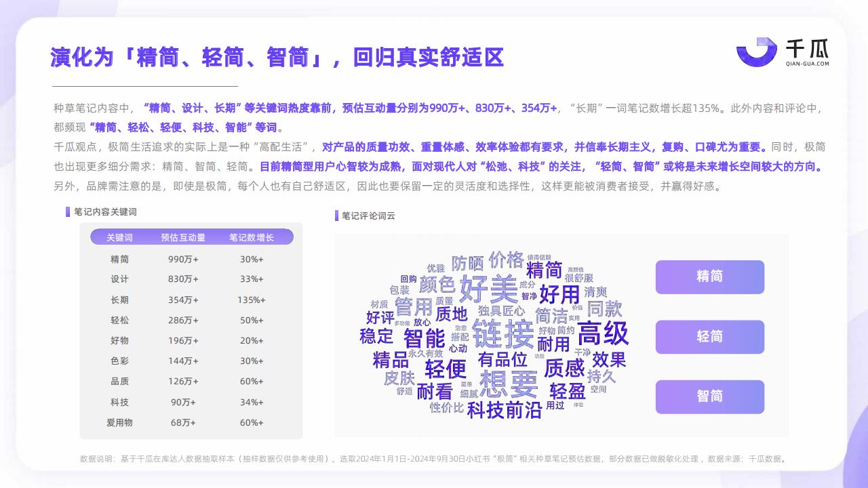The width and height of the screenshot is (868, 488).
Task: Click the word 耐看 in the word cloud
Action: tap(435, 392)
